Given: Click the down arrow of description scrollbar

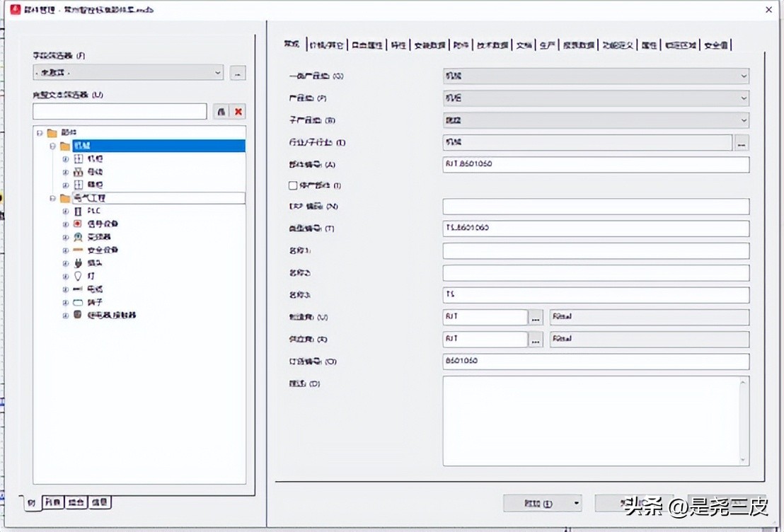Looking at the screenshot, I should tap(742, 460).
